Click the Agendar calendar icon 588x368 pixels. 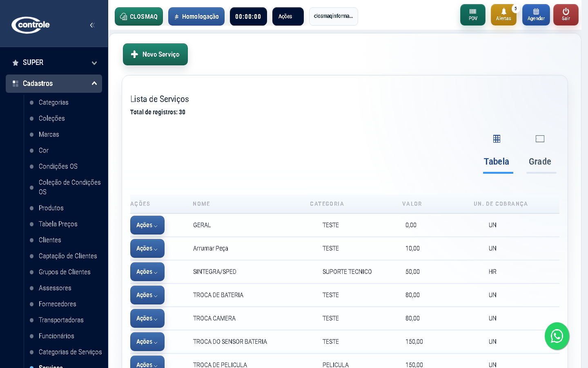(536, 15)
